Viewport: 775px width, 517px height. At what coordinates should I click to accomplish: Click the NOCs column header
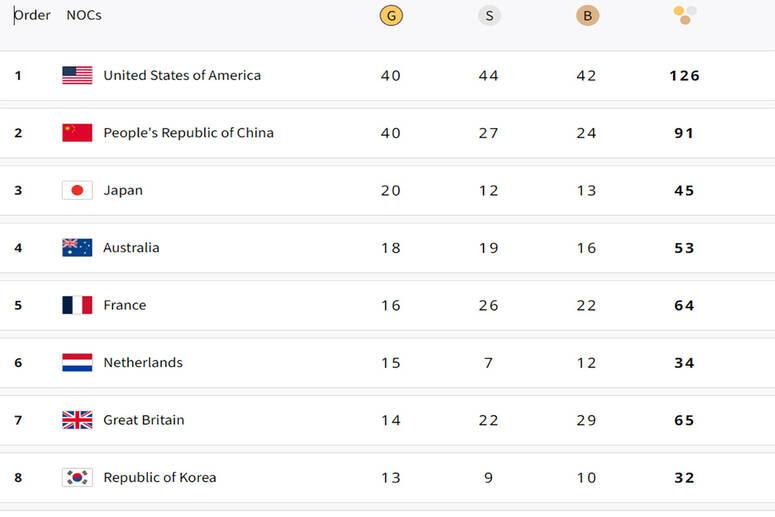pyautogui.click(x=84, y=15)
